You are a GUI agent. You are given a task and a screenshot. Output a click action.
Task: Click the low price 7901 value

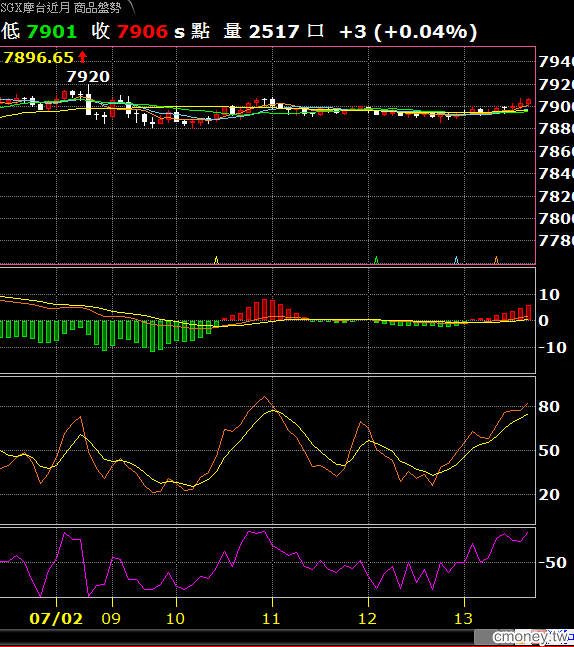point(52,32)
